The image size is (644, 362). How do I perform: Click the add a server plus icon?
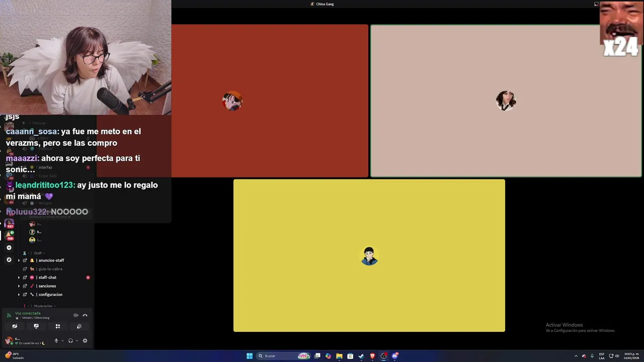click(9, 248)
